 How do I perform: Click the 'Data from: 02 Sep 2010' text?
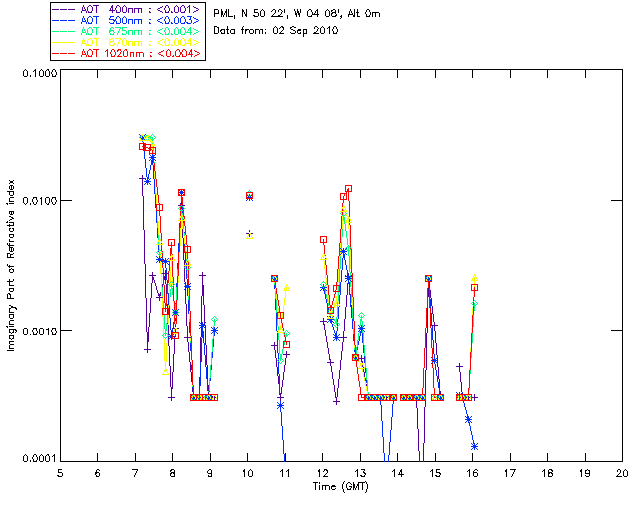pos(276,31)
